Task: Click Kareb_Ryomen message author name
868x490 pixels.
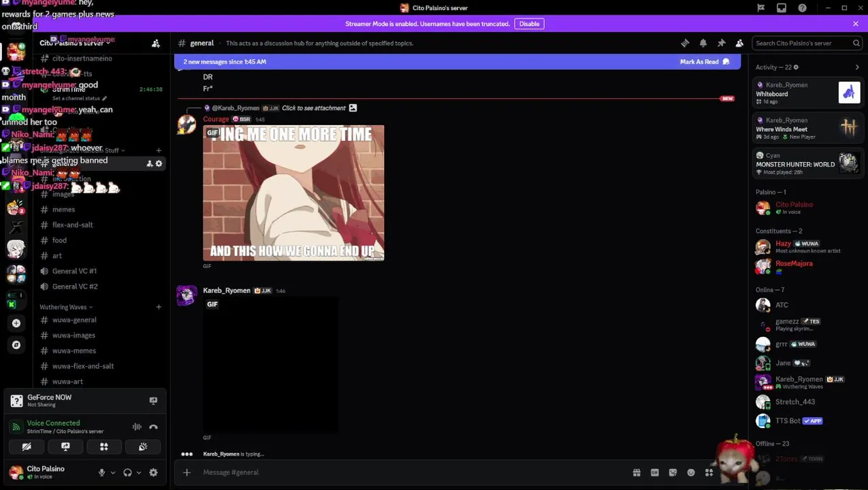Action: pyautogui.click(x=227, y=291)
